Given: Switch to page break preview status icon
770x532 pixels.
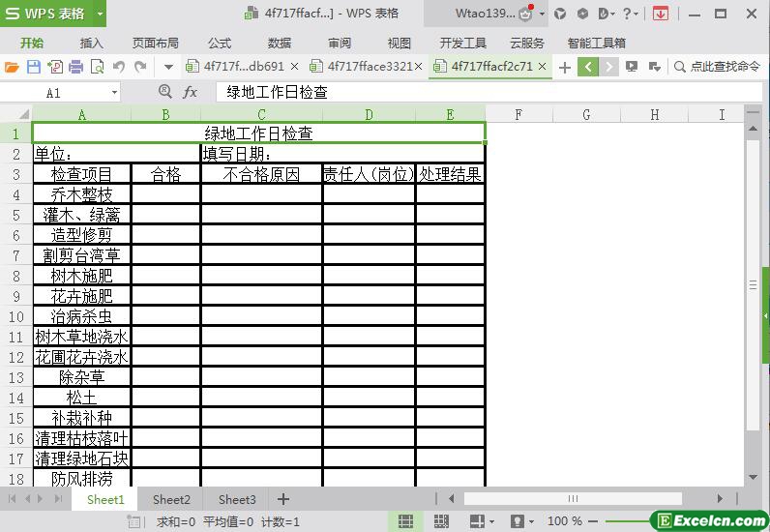Looking at the screenshot, I should tap(441, 521).
